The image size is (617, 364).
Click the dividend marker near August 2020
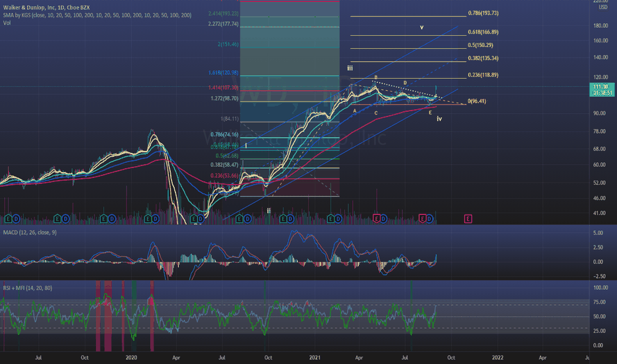(247, 219)
